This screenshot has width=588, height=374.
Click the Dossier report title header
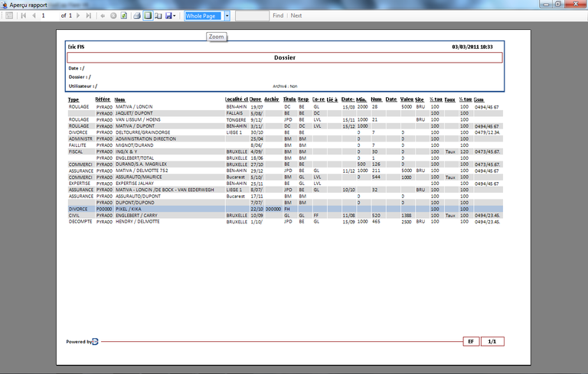click(x=285, y=57)
